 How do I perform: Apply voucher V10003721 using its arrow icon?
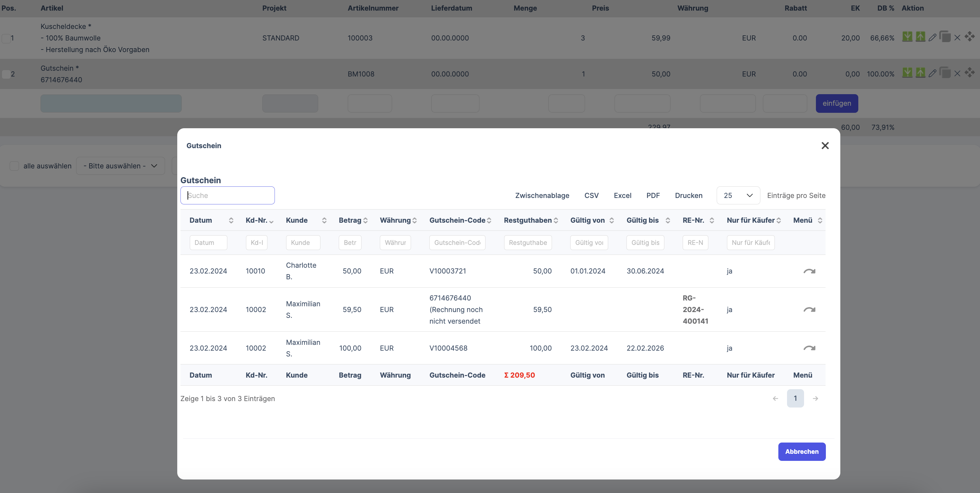pyautogui.click(x=809, y=271)
